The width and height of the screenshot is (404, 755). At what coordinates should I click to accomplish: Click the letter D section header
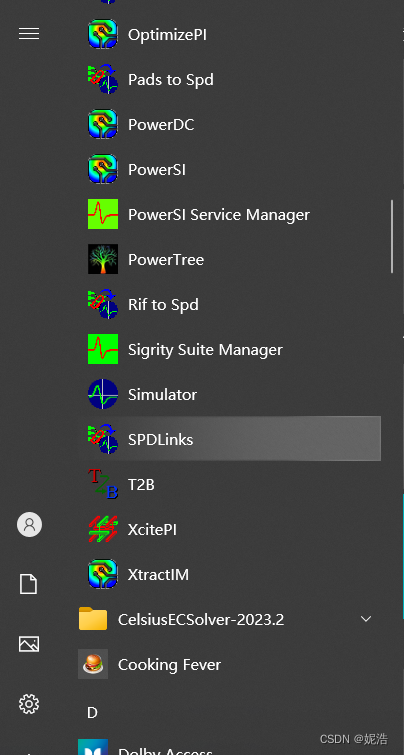[92, 712]
